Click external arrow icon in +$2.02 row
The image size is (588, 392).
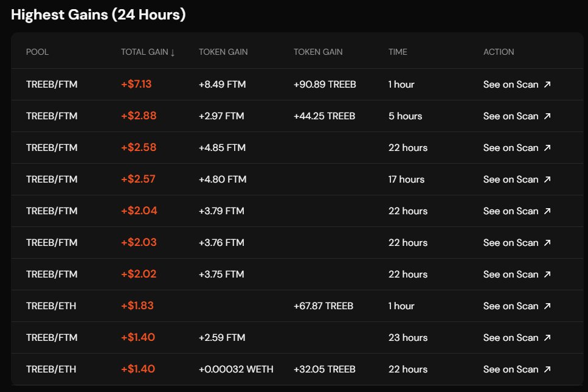click(547, 274)
